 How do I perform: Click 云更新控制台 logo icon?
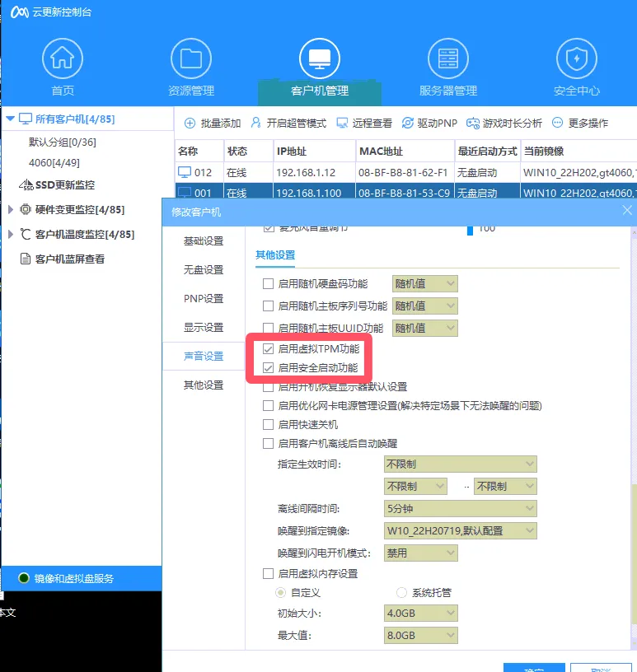[19, 12]
